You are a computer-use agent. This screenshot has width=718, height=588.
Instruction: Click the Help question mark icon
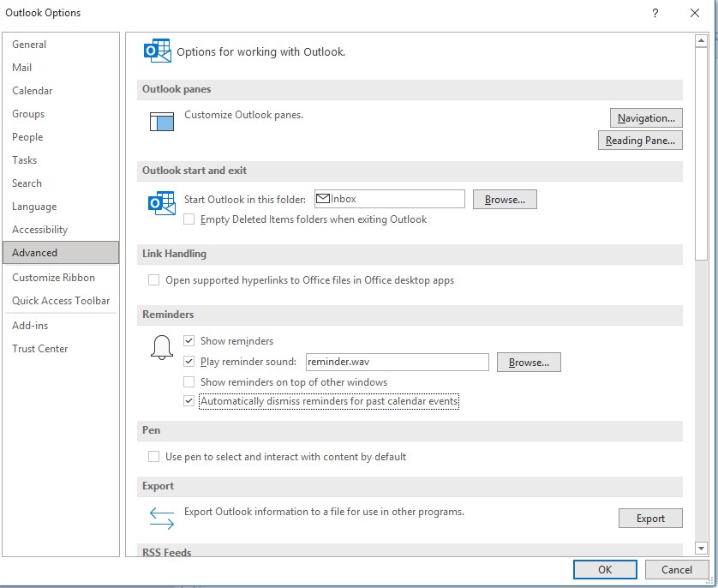[655, 13]
